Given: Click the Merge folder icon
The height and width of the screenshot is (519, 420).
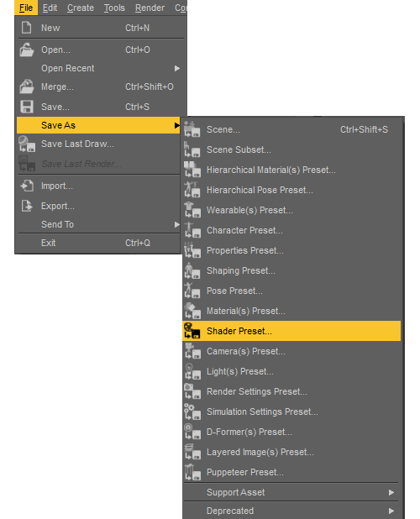Looking at the screenshot, I should click(27, 86).
